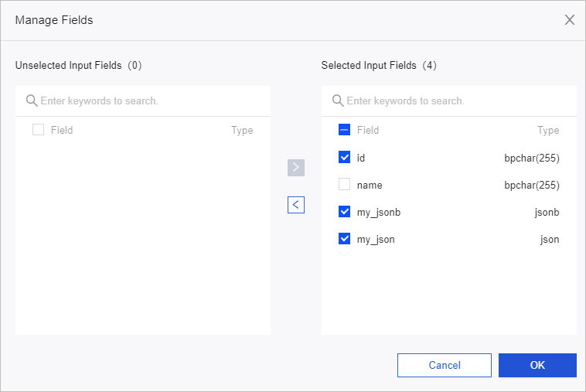Uncheck the my_jsonb field checkbox
The width and height of the screenshot is (586, 392).
(x=345, y=212)
